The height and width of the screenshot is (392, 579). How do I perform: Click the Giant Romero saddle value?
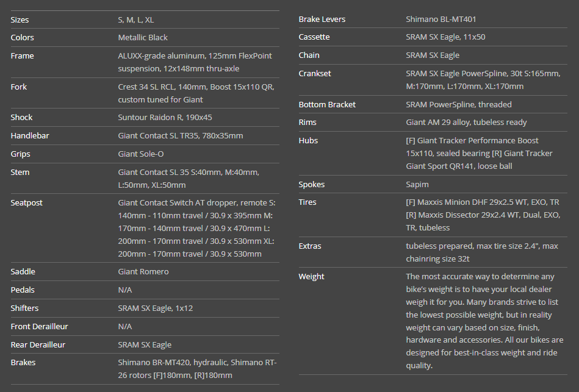coord(143,272)
